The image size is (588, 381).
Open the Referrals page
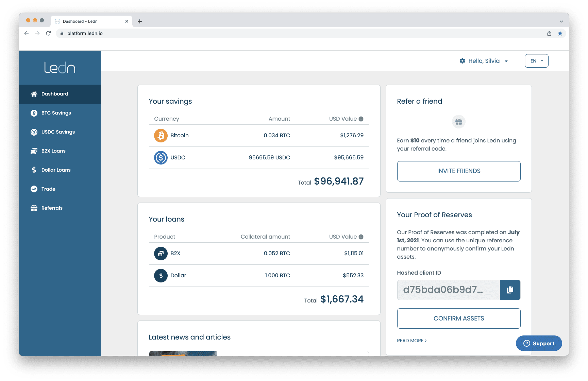pos(60,208)
